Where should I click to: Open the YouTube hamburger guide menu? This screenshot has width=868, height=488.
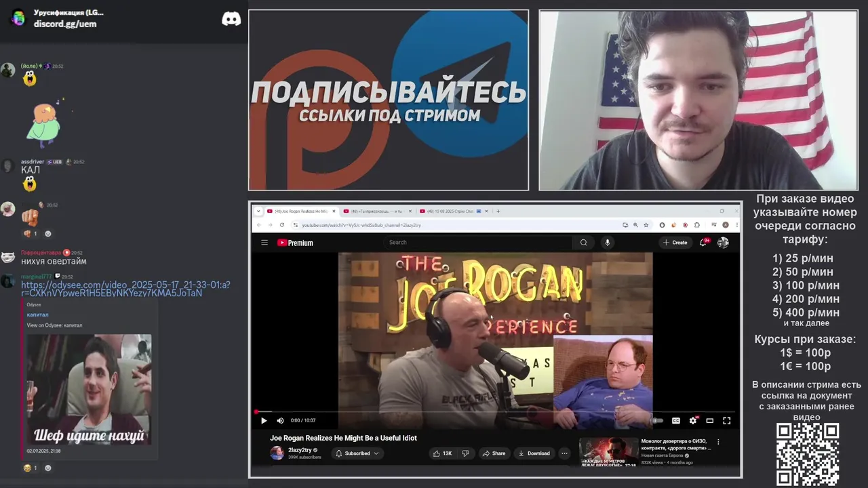(x=264, y=243)
